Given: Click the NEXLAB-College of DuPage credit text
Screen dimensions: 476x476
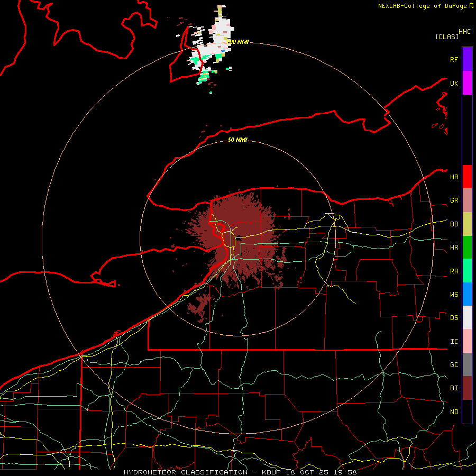Looking at the screenshot, I should coord(422,6).
